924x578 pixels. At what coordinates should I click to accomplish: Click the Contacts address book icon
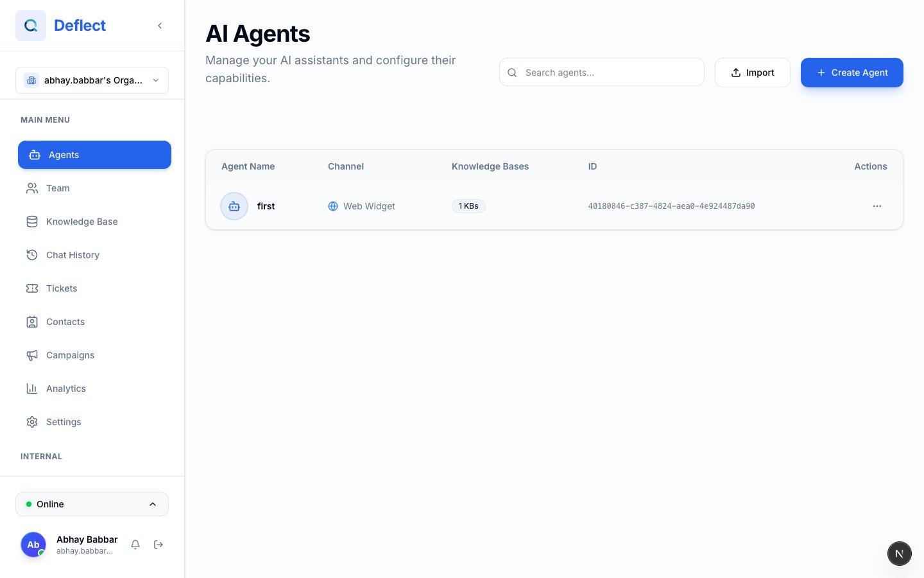[32, 322]
